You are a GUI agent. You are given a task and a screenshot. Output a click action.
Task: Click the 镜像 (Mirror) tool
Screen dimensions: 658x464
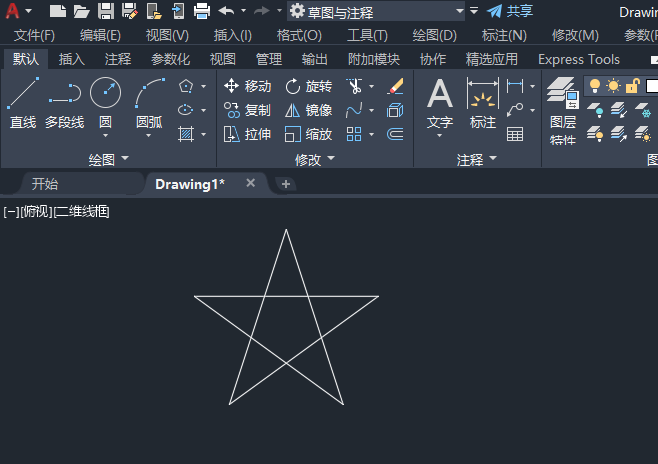308,110
